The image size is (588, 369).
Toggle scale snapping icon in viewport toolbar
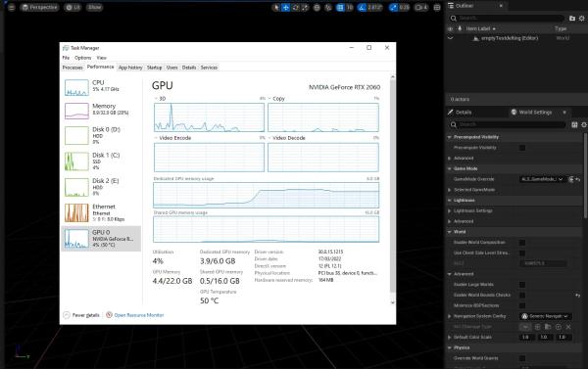pyautogui.click(x=393, y=8)
